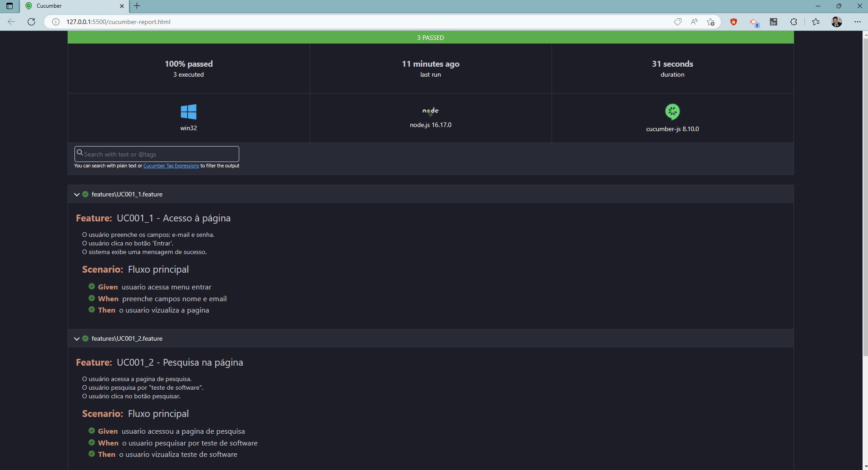
Task: Open the extension icon with badge 1
Action: pyautogui.click(x=754, y=22)
